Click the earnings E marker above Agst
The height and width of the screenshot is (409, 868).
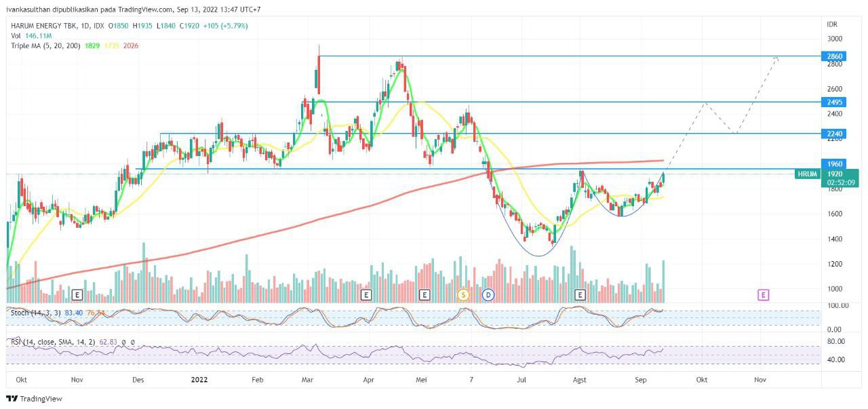[x=580, y=294]
